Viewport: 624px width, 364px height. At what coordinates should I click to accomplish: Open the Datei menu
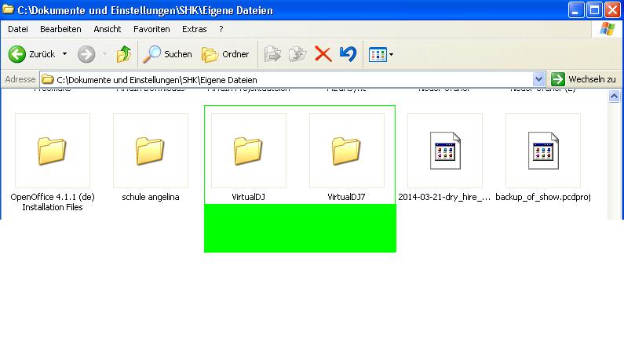pos(18,29)
